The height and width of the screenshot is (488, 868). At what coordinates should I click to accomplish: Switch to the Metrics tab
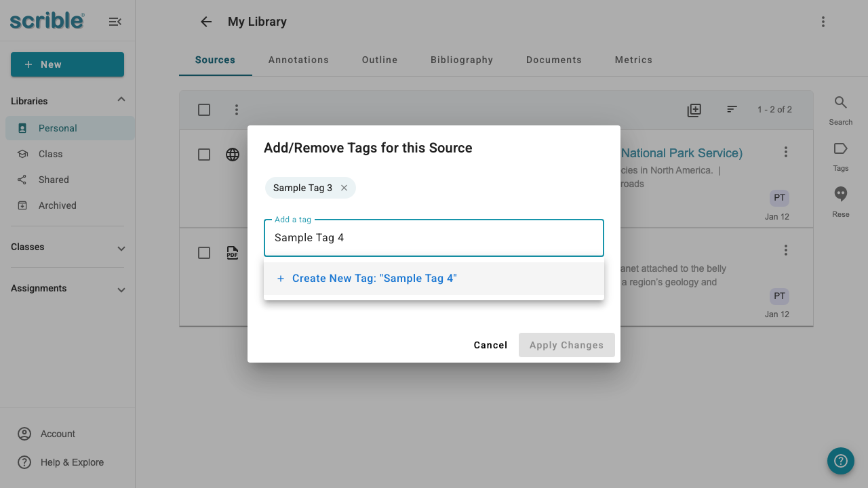point(633,60)
